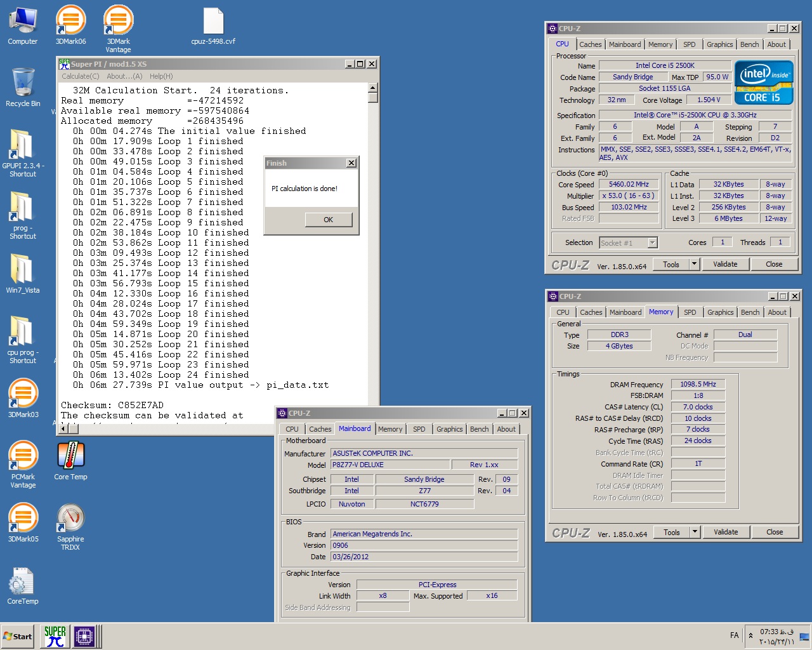Open the Selection Socket #1 dropdown

point(629,242)
